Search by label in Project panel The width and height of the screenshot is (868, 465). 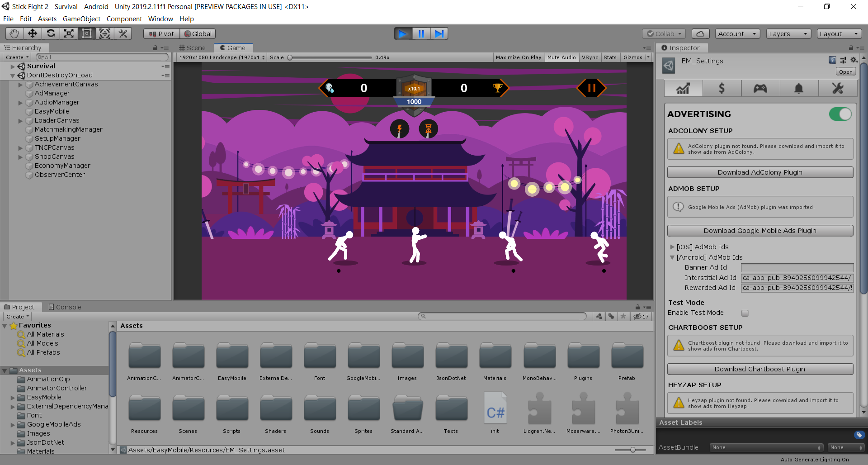point(611,317)
